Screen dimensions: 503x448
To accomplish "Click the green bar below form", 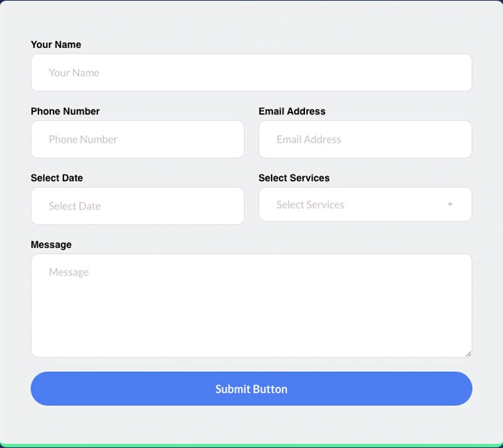I will (x=251, y=445).
